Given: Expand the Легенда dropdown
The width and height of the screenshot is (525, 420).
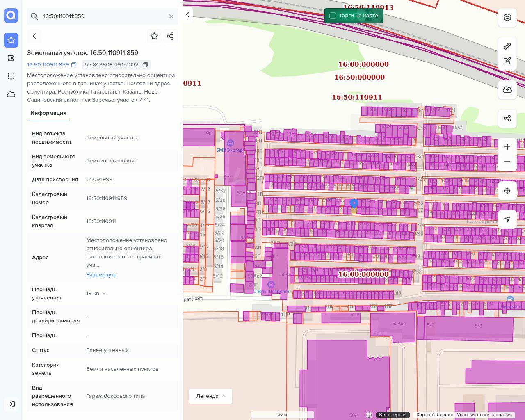Looking at the screenshot, I should (211, 396).
